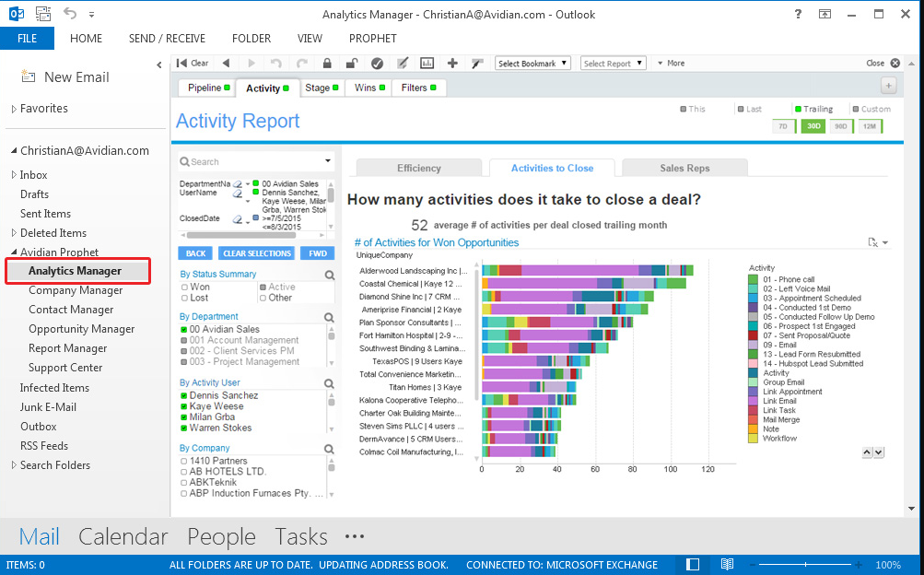
Task: Toggle the 1410 Partners company checkbox
Action: coord(184,462)
